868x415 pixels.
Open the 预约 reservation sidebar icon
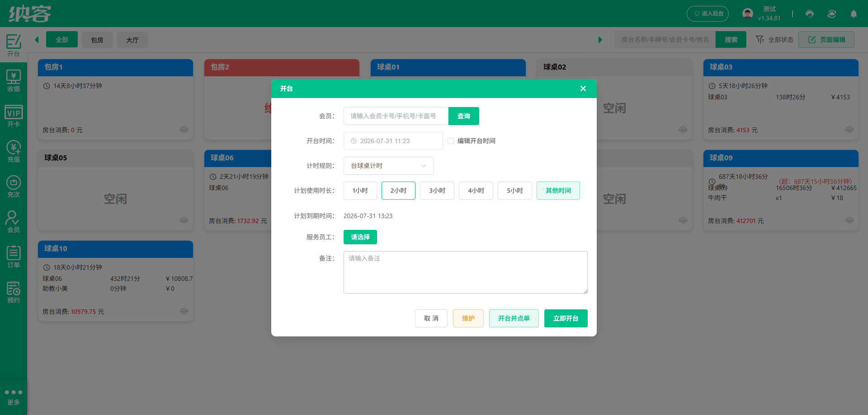[x=14, y=292]
